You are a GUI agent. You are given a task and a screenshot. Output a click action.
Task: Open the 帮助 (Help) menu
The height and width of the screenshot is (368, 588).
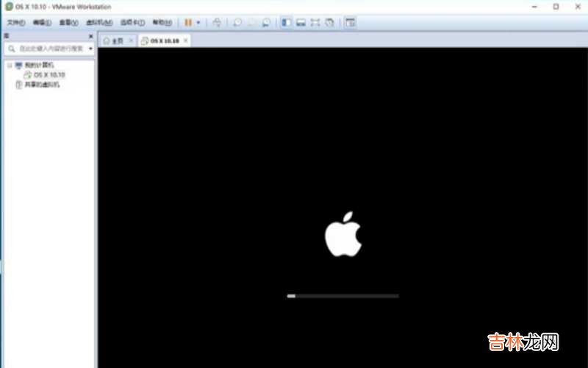pyautogui.click(x=162, y=23)
